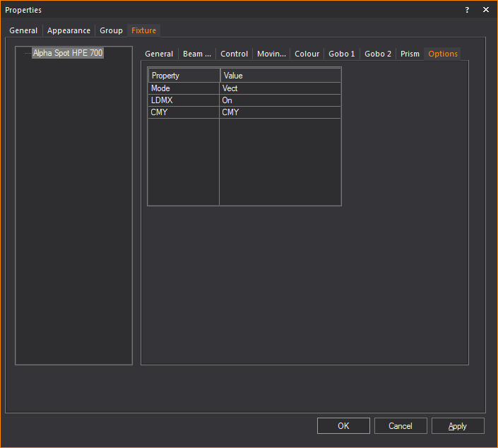Open the Colour tab

(307, 54)
